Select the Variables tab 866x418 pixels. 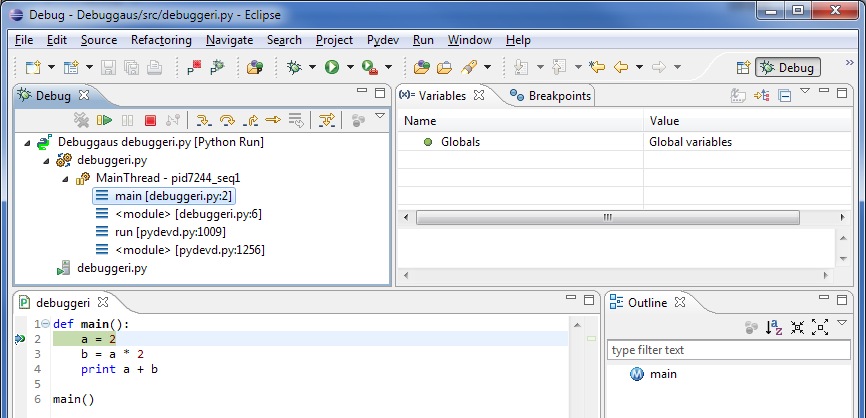pyautogui.click(x=441, y=96)
